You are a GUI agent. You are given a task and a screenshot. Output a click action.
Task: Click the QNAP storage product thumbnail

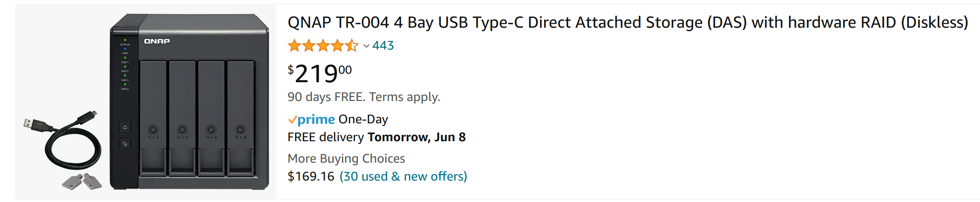[146, 102]
